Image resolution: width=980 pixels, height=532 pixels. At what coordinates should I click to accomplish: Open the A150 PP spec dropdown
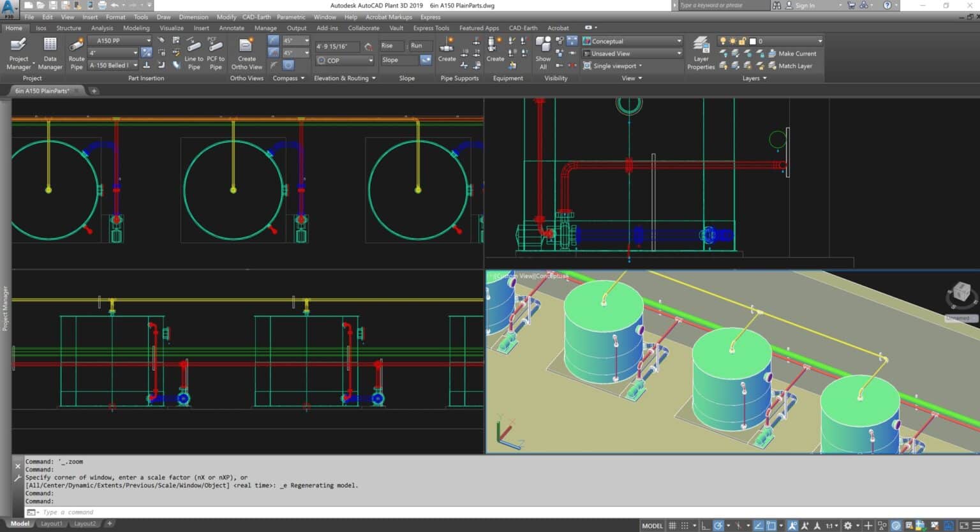[120, 41]
